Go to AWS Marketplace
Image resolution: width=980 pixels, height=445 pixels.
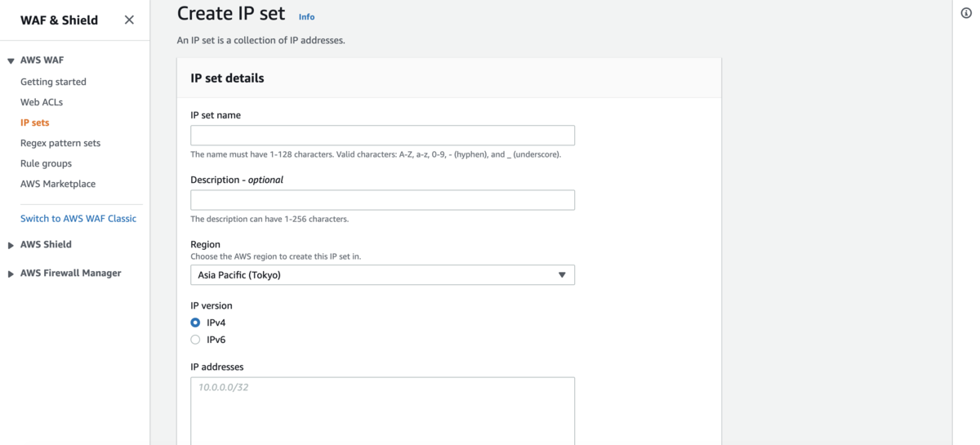[58, 184]
